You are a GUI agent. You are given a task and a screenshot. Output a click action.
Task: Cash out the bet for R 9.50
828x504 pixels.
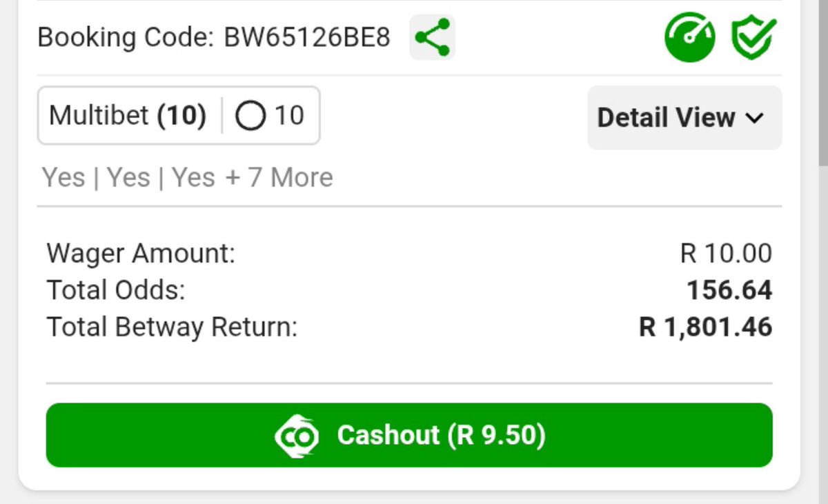[x=409, y=435]
